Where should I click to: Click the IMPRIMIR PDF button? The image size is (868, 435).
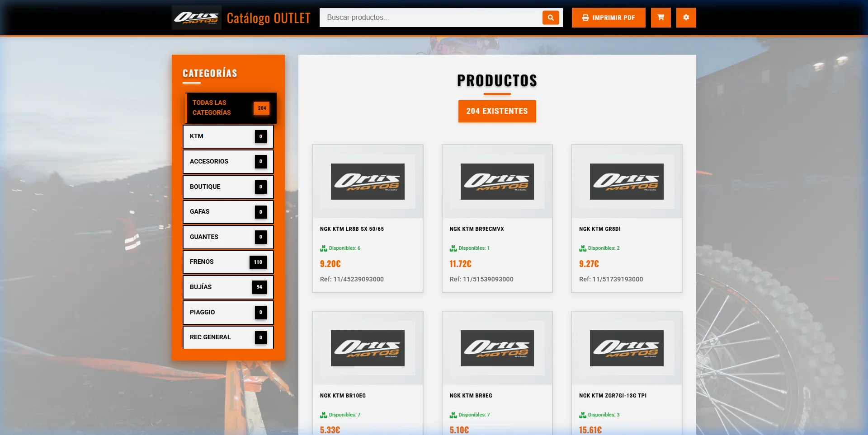609,18
